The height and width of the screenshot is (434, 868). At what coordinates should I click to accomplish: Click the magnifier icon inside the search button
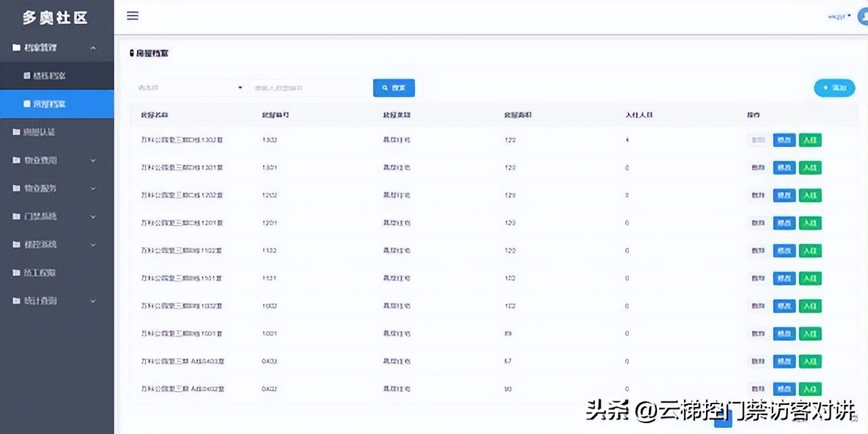click(x=384, y=87)
